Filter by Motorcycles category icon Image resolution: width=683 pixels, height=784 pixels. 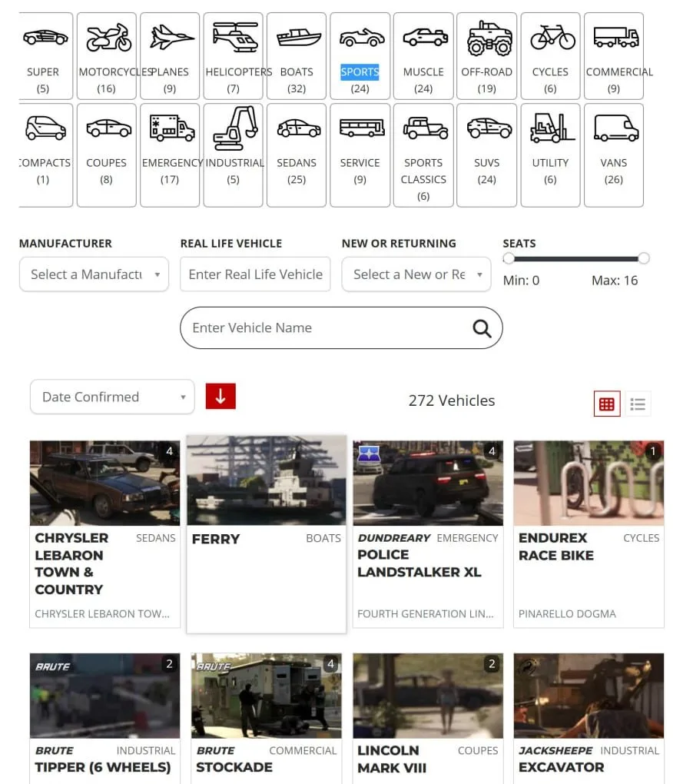pyautogui.click(x=109, y=38)
